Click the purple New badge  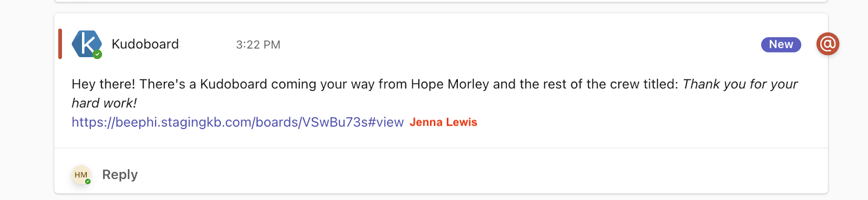pos(781,44)
